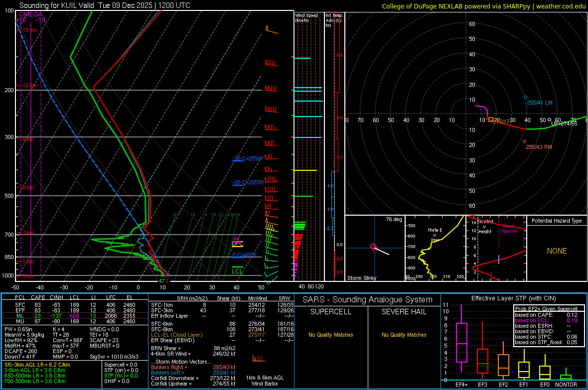Click the '700-500mb LR = 3.6 C/km' line

point(35,381)
